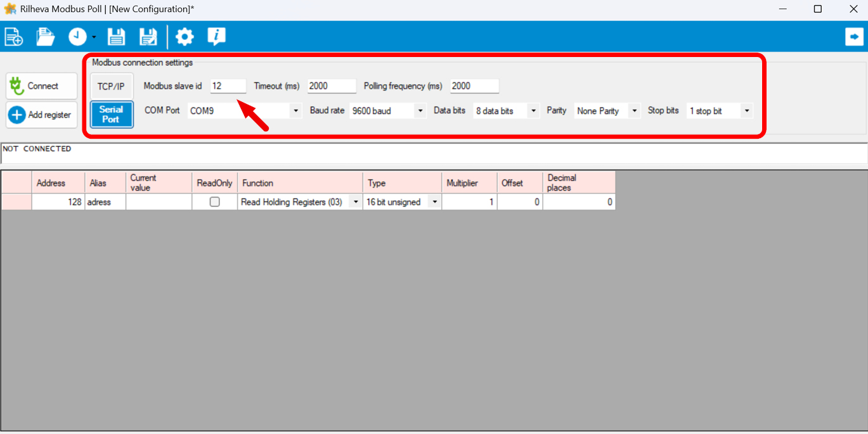This screenshot has height=434, width=868.
Task: Select Serial Port connection mode
Action: pos(111,115)
